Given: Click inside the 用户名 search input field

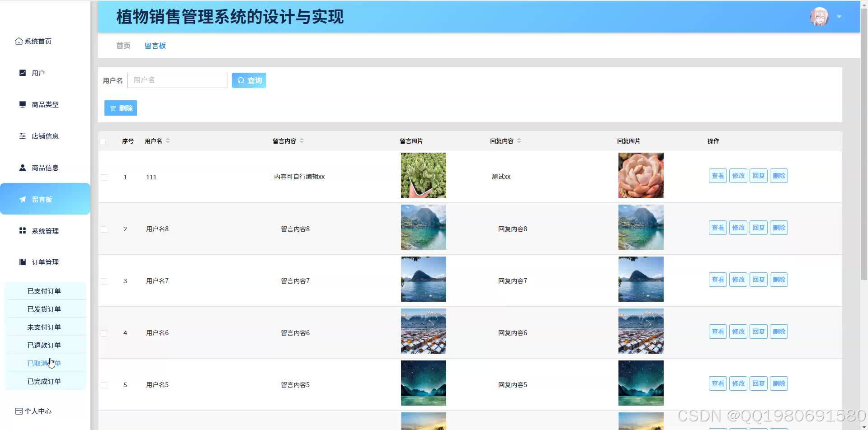Looking at the screenshot, I should 177,80.
